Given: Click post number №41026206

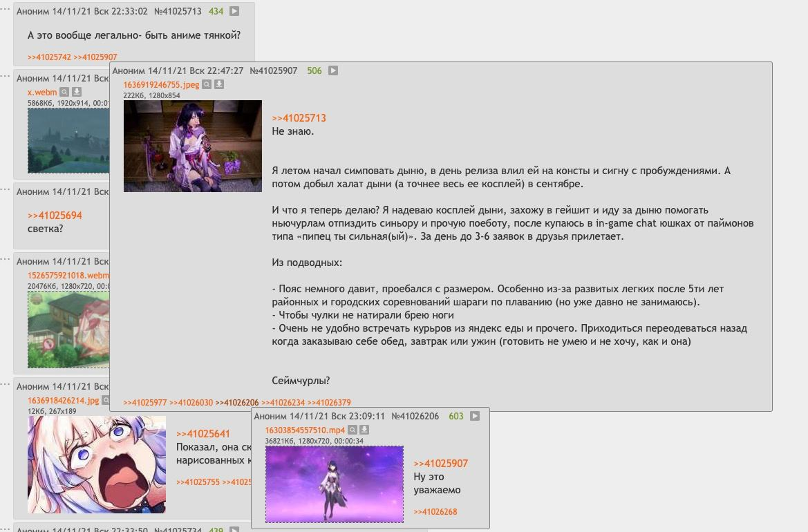Looking at the screenshot, I should [x=415, y=416].
